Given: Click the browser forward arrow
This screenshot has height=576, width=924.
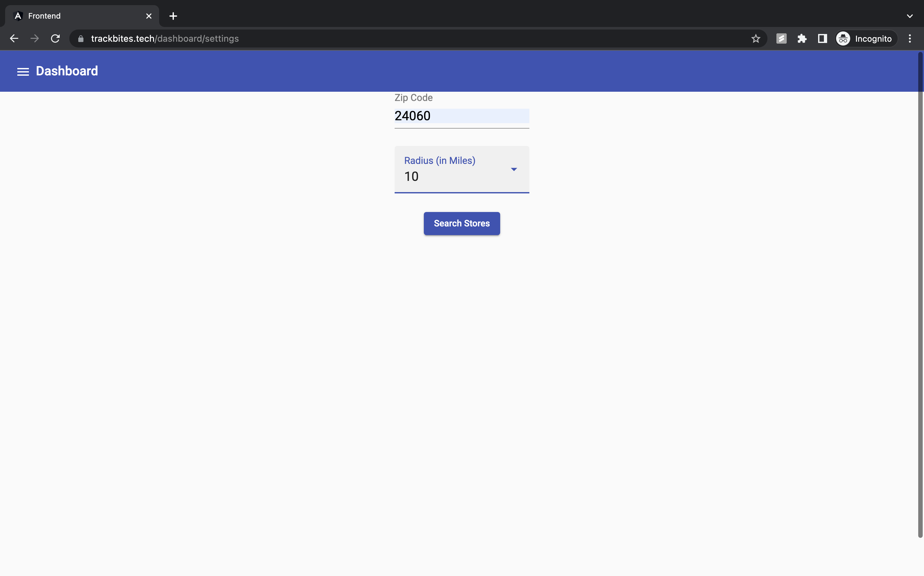Looking at the screenshot, I should (x=35, y=38).
